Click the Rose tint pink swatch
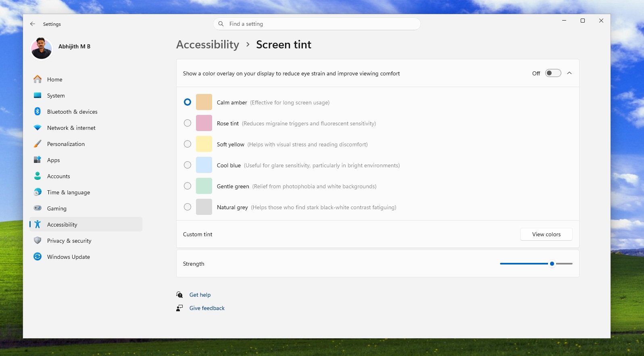The image size is (644, 356). point(204,123)
